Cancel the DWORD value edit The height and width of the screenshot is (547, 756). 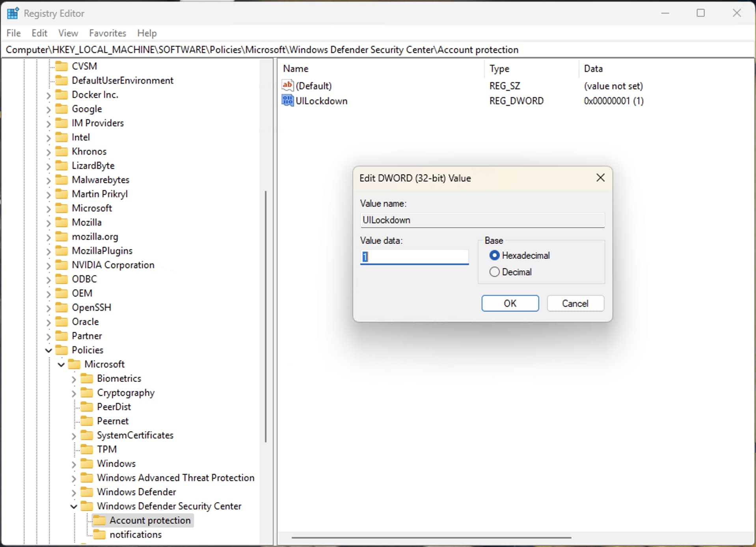[575, 303]
